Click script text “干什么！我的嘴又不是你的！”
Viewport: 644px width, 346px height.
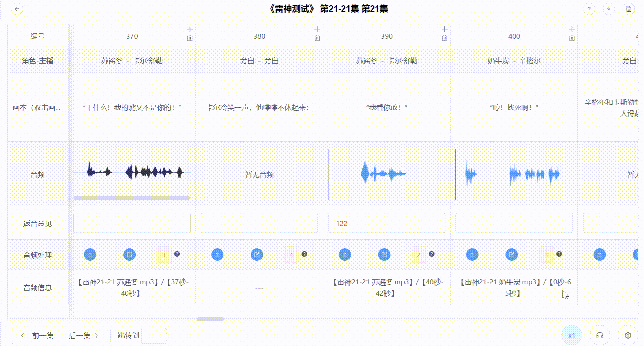(x=132, y=108)
